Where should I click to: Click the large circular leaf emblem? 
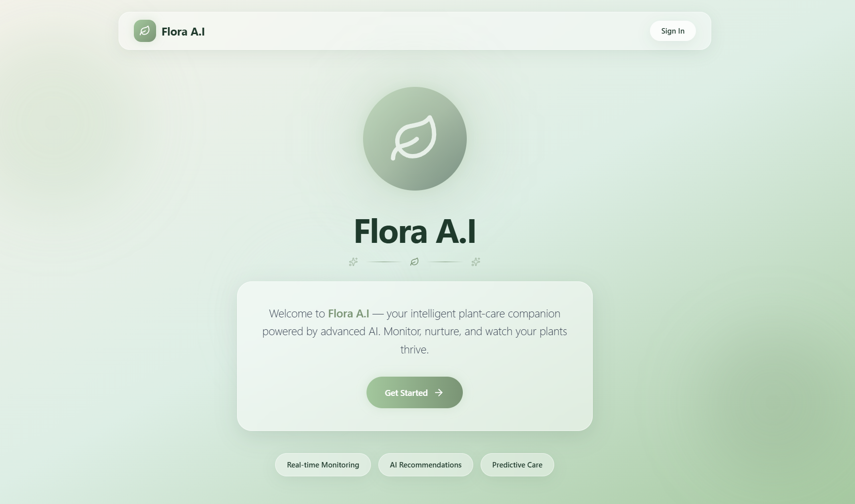tap(415, 139)
